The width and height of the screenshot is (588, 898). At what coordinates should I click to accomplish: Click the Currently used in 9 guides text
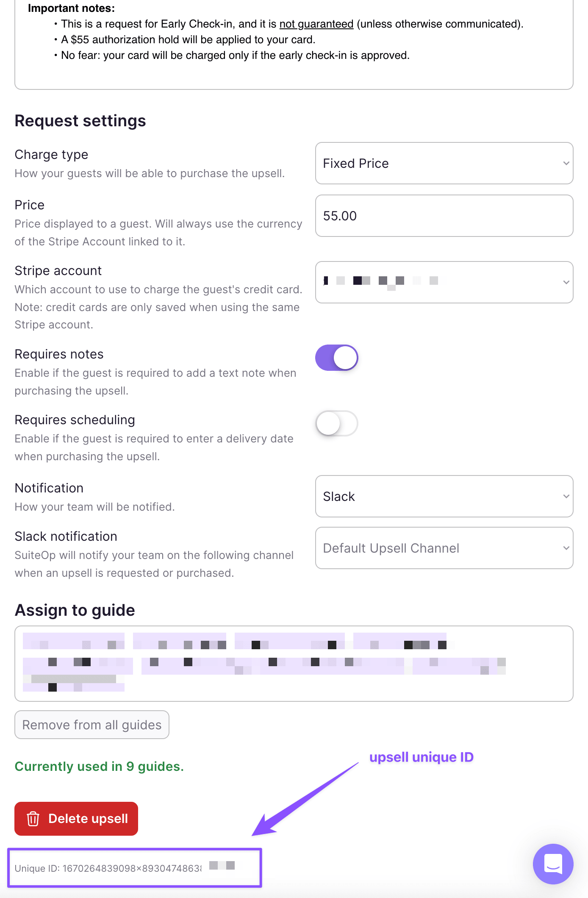pos(99,766)
